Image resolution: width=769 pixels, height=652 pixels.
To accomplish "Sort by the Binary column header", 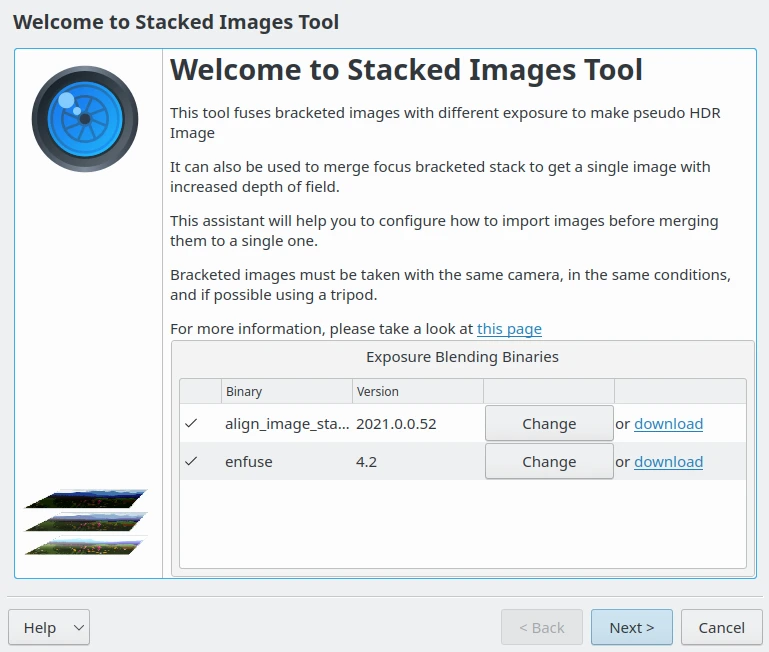I will tap(286, 392).
